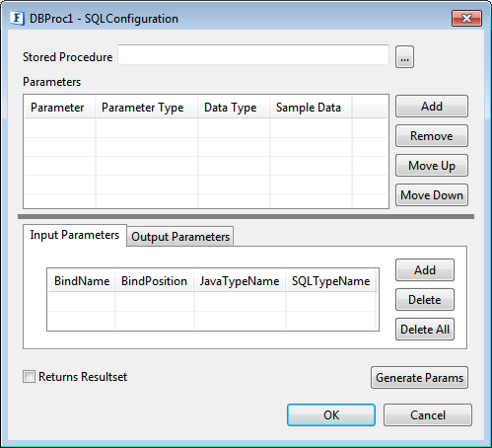Confirm the dialog with OK
Screen dimensions: 492x448
click(331, 414)
